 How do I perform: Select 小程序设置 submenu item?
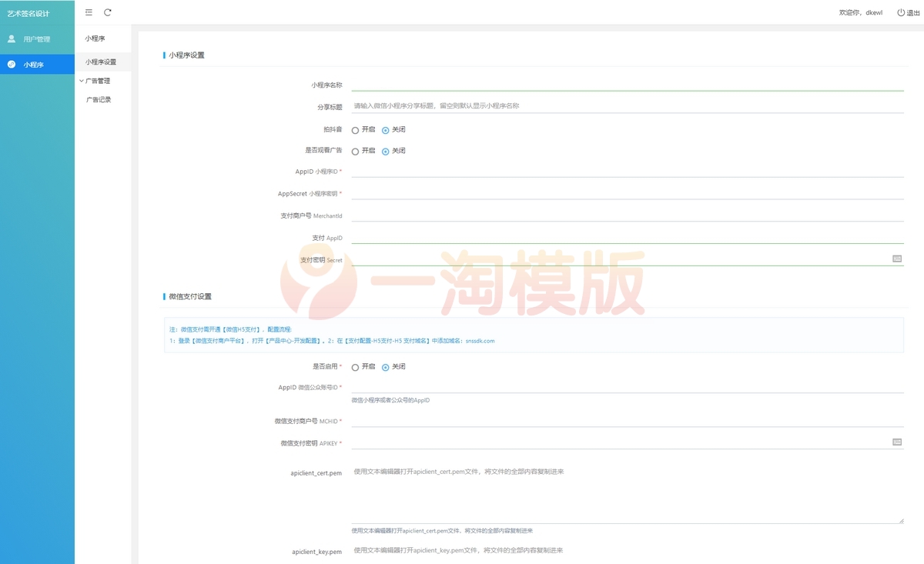pos(103,62)
